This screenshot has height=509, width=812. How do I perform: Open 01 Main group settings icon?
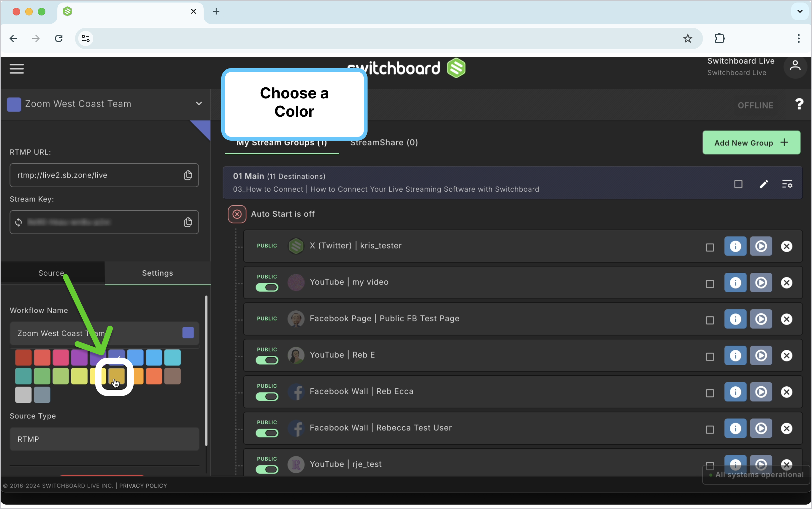coord(787,184)
